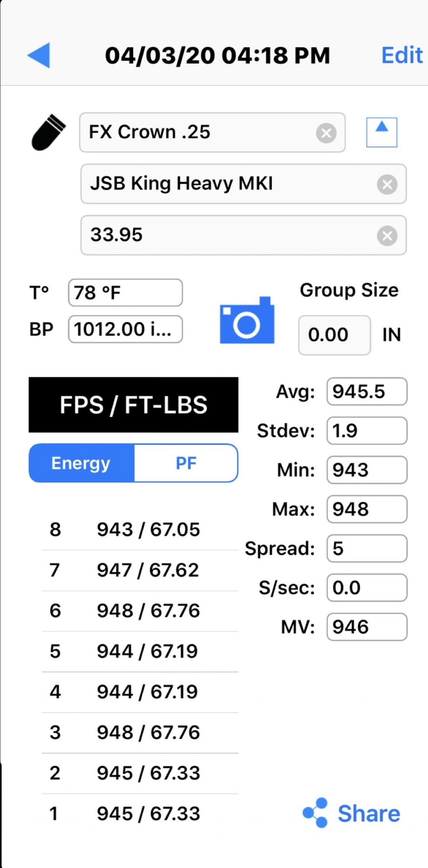Switch to Energy segment

tap(82, 463)
